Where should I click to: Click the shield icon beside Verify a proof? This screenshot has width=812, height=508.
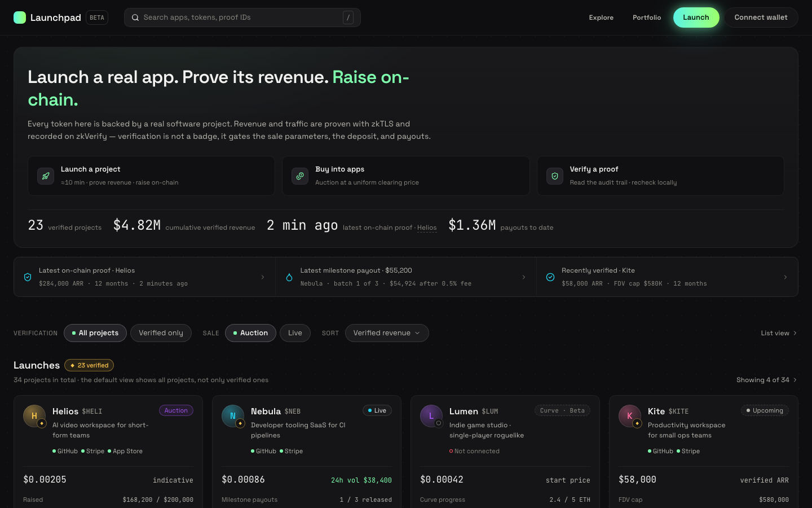click(x=555, y=176)
